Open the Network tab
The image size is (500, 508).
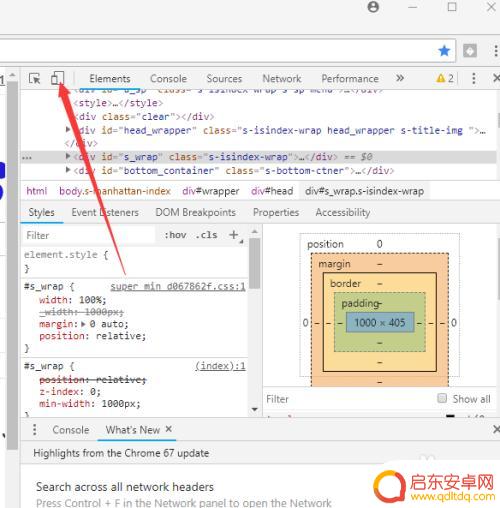[282, 79]
